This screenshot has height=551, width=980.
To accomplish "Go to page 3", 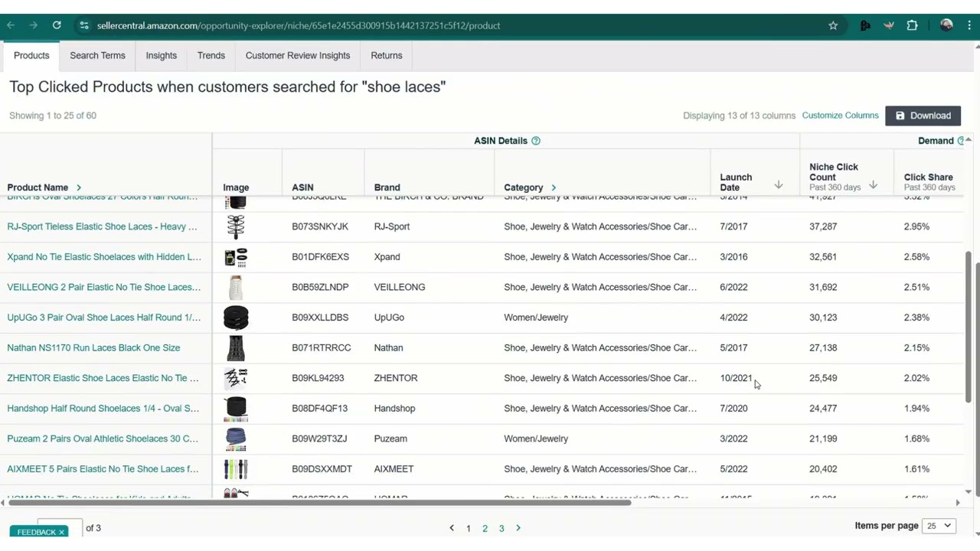I will coord(501,528).
